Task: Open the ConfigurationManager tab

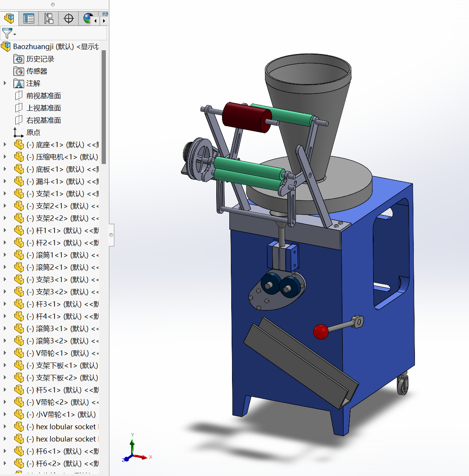Action: [x=49, y=18]
